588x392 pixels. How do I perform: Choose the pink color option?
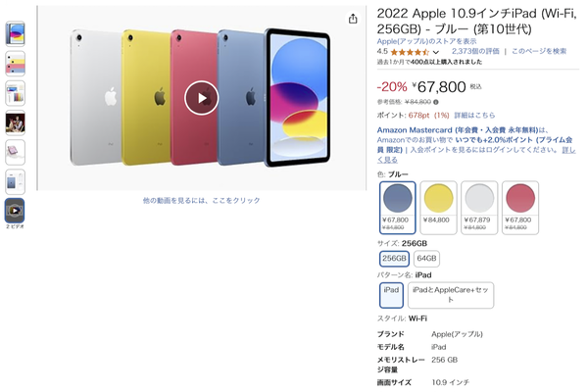[520, 208]
